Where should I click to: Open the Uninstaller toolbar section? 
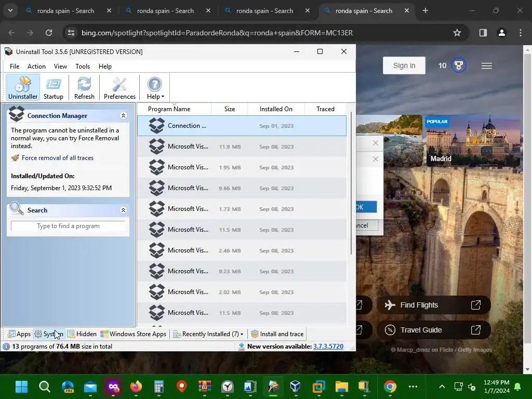pos(23,87)
